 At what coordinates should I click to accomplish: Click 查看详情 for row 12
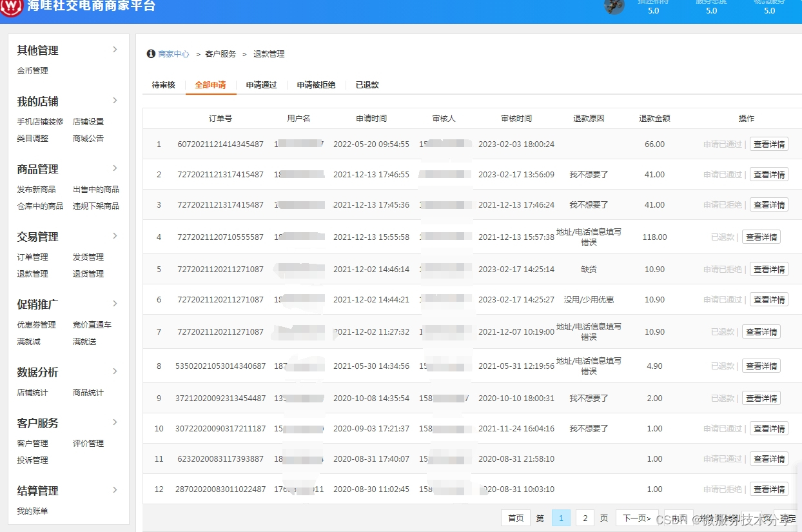[769, 489]
